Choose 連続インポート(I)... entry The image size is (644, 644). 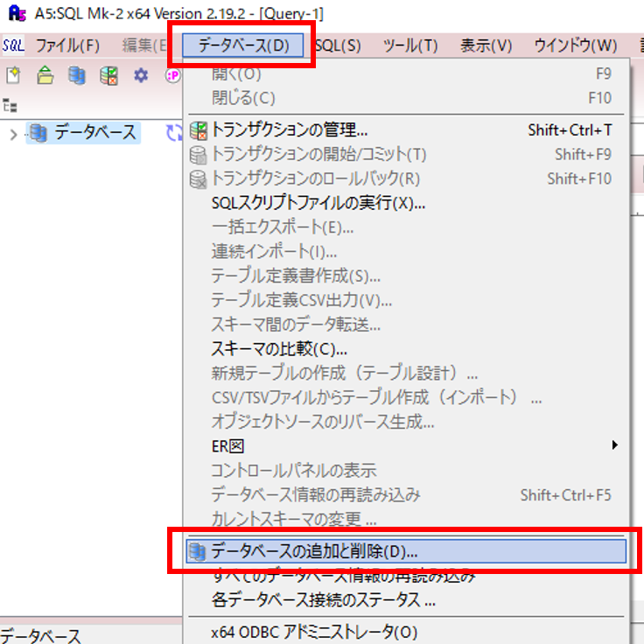[408, 251]
